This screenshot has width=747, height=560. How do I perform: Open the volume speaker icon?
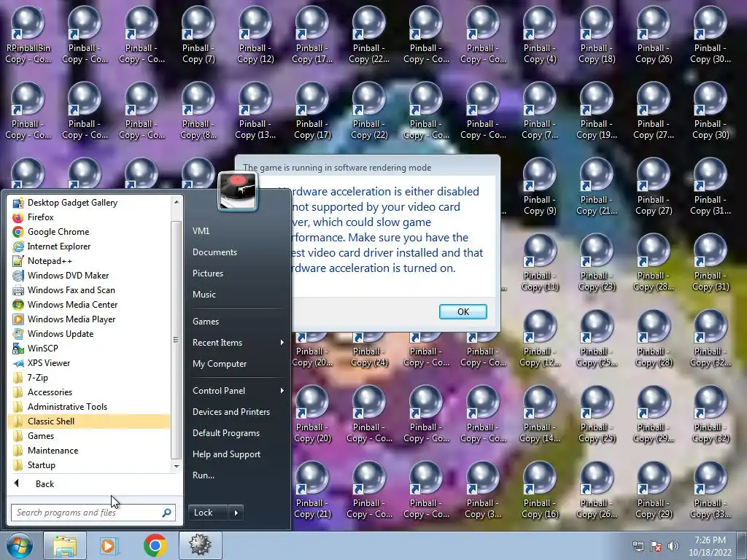click(673, 546)
